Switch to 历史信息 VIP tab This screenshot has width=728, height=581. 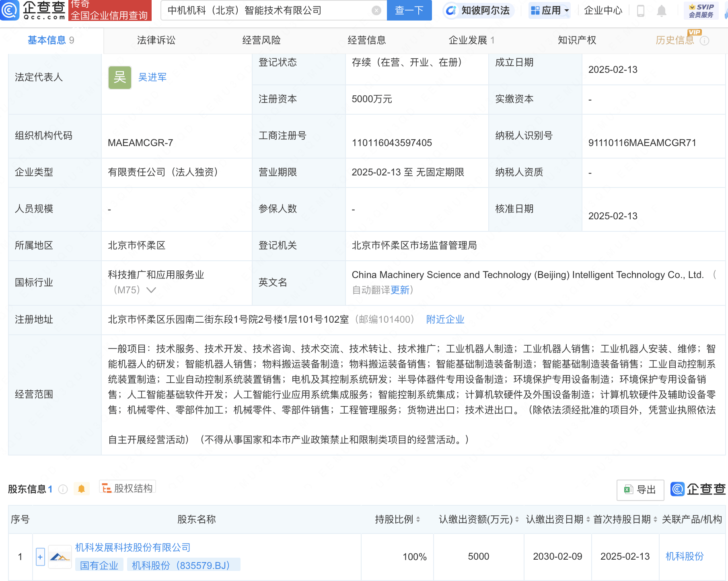pyautogui.click(x=675, y=40)
